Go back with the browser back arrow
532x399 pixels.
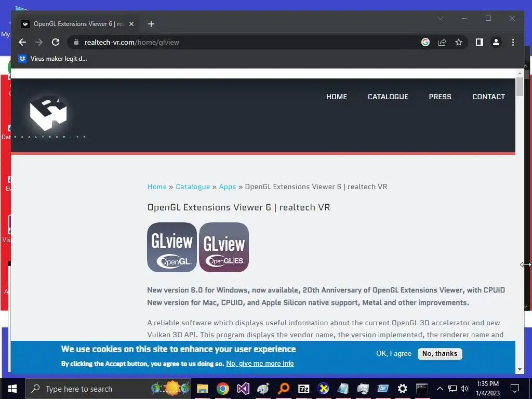click(x=22, y=42)
